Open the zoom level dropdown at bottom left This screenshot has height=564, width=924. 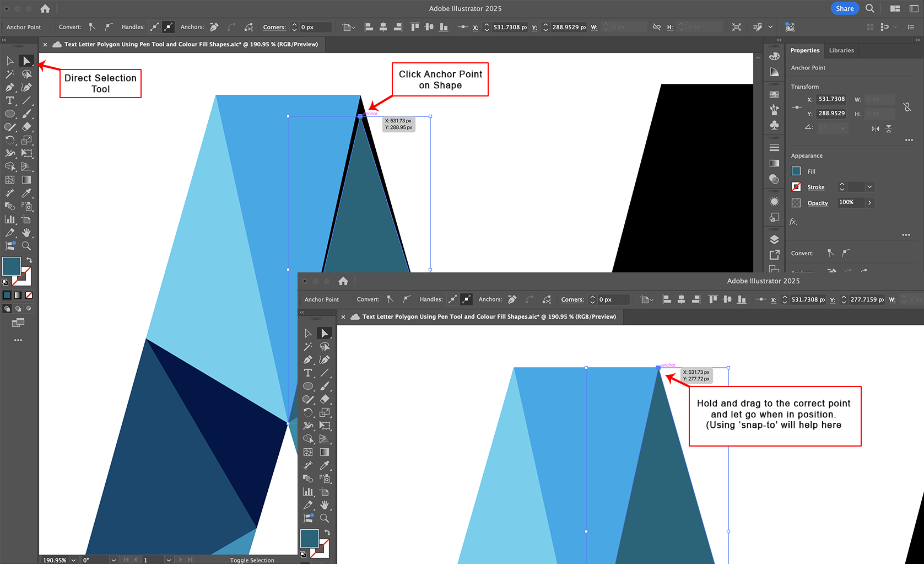click(73, 560)
